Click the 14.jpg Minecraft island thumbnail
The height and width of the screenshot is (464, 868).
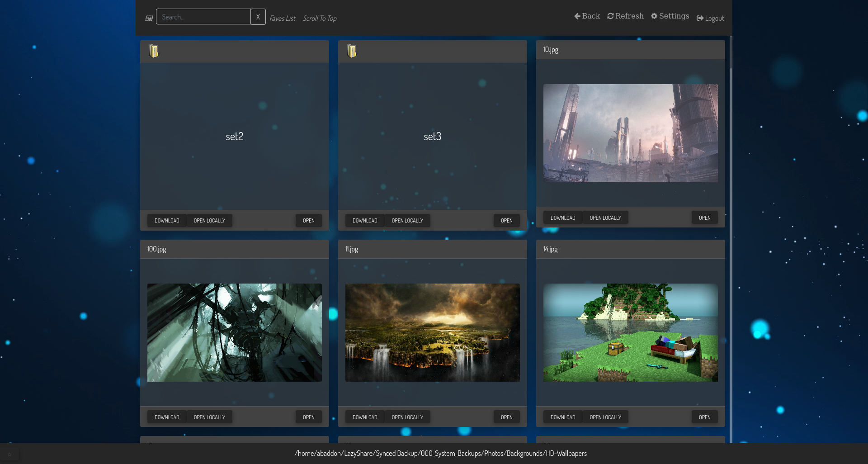click(631, 332)
